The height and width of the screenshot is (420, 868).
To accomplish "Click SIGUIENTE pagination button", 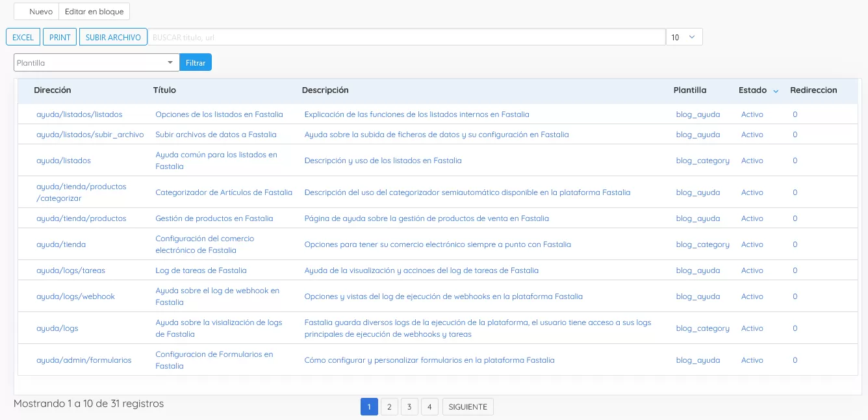I will point(468,406).
